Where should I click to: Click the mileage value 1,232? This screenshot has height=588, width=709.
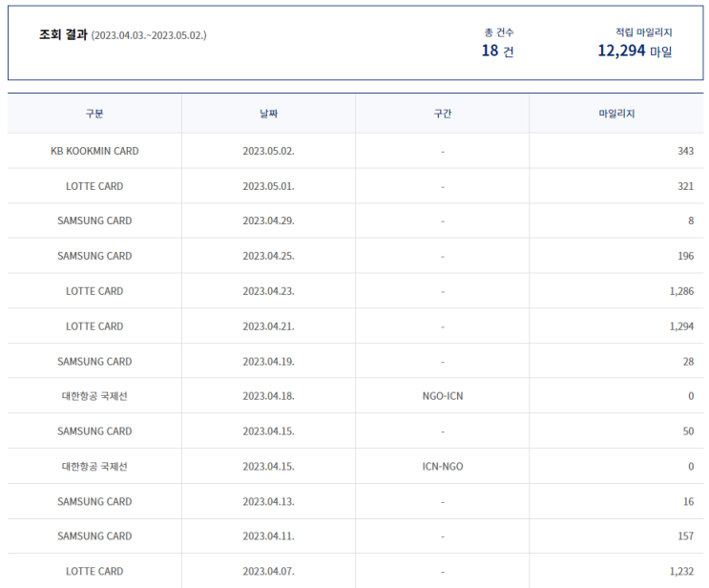[x=681, y=572]
